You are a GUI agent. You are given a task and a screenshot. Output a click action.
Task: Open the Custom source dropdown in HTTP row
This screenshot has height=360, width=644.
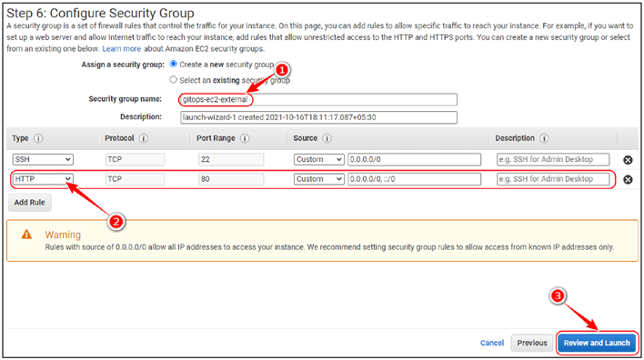coord(318,179)
